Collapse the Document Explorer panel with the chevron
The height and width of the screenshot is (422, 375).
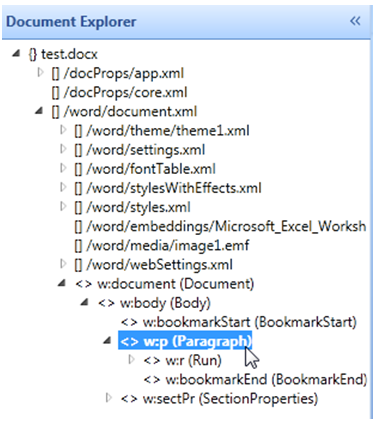coord(355,21)
